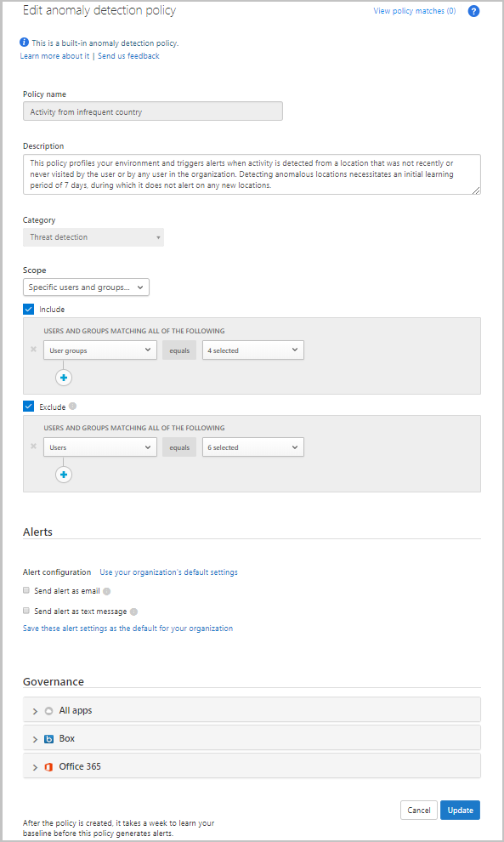Add Exclude filter with plus icon

(64, 475)
